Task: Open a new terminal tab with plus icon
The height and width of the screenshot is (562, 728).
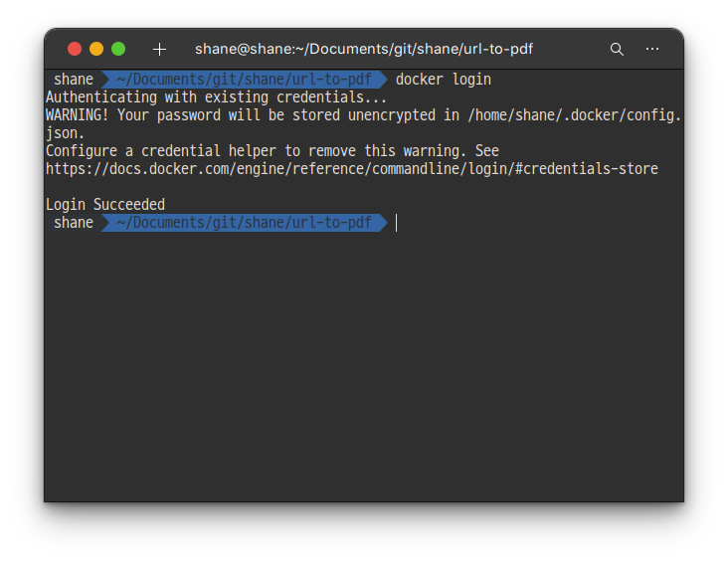Action: pos(159,49)
